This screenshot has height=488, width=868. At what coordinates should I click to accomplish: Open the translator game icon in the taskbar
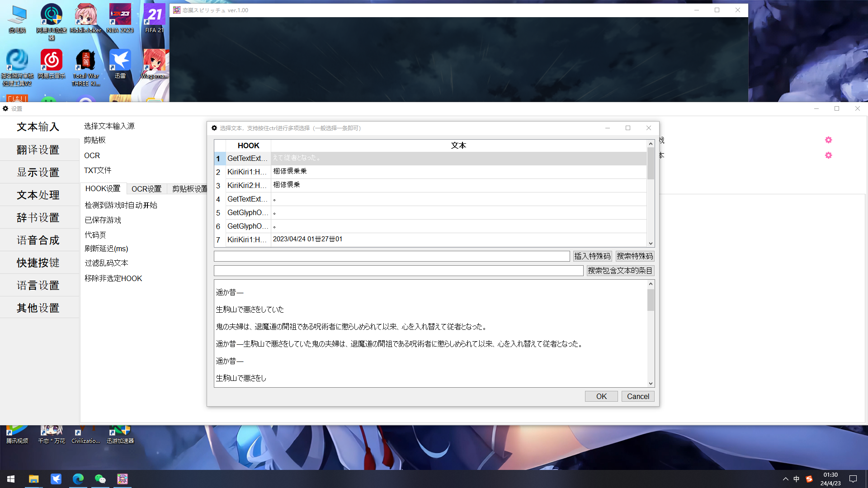[122, 479]
